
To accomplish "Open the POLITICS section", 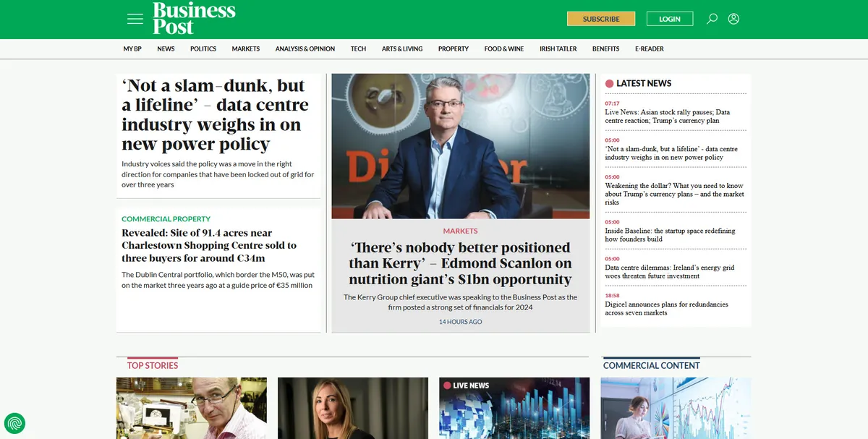I will (203, 48).
